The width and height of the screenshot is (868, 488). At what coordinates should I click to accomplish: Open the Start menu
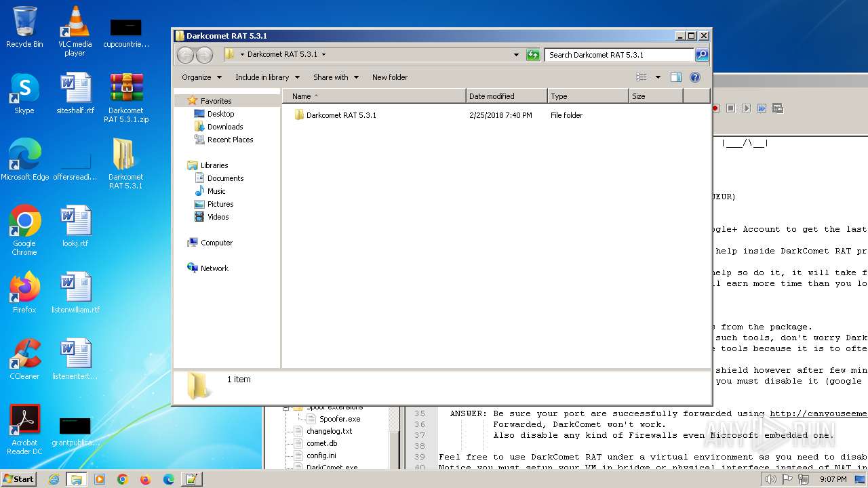tap(18, 479)
